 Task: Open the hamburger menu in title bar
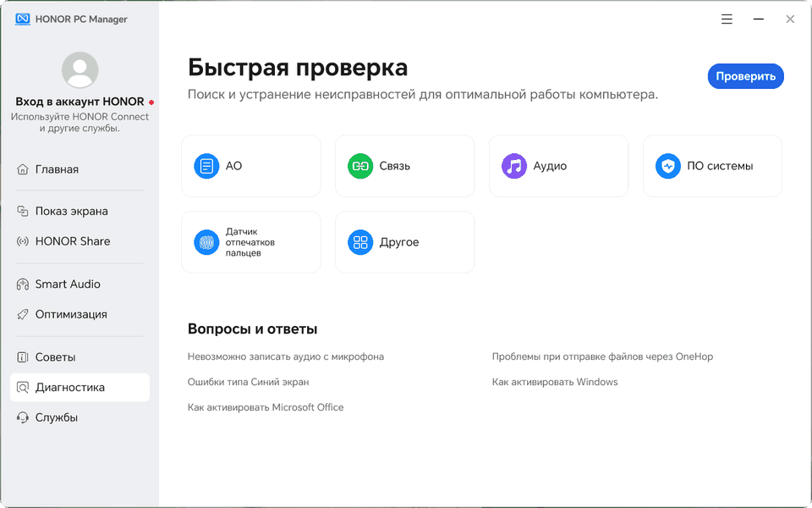(727, 19)
